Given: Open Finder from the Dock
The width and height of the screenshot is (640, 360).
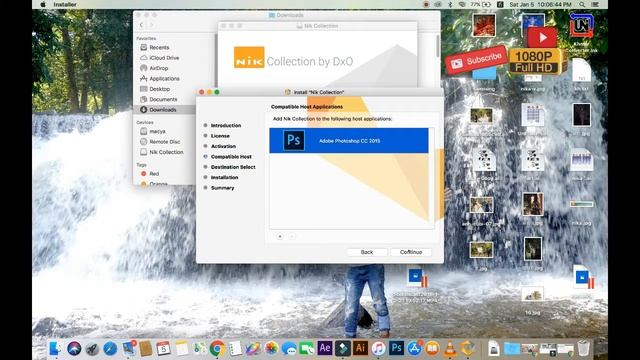Looking at the screenshot, I should click(x=56, y=349).
